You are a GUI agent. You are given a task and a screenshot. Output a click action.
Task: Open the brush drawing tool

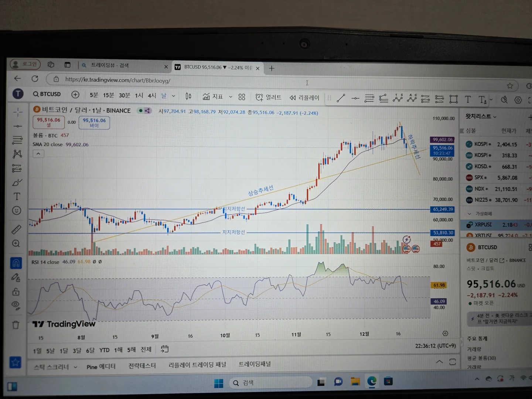pos(17,183)
